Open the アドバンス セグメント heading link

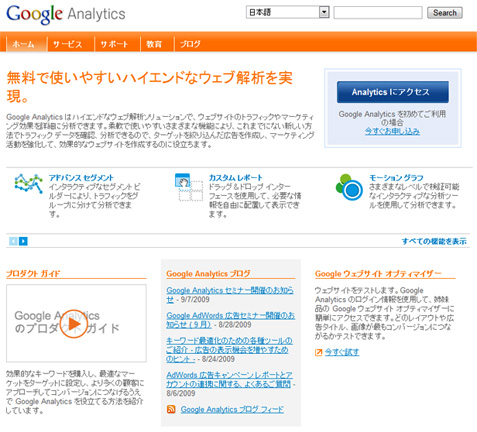81,178
